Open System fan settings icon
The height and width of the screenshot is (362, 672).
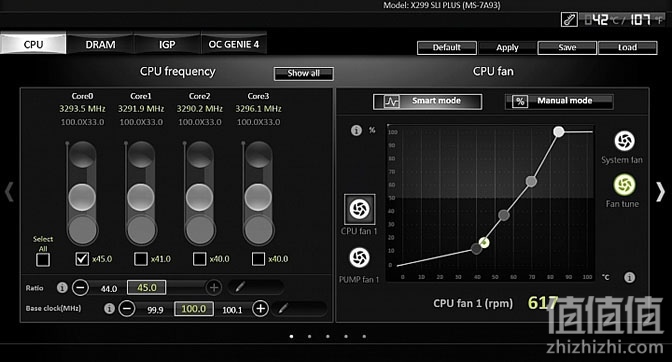pos(624,141)
